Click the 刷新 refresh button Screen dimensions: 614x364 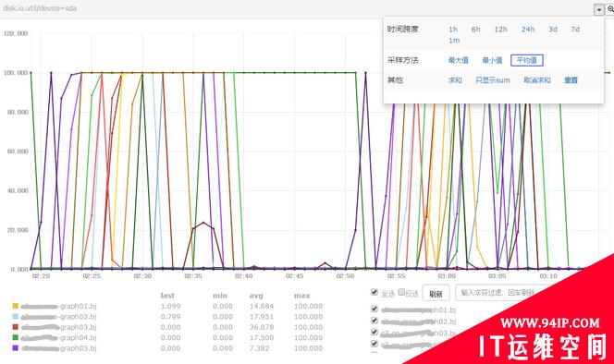436,293
